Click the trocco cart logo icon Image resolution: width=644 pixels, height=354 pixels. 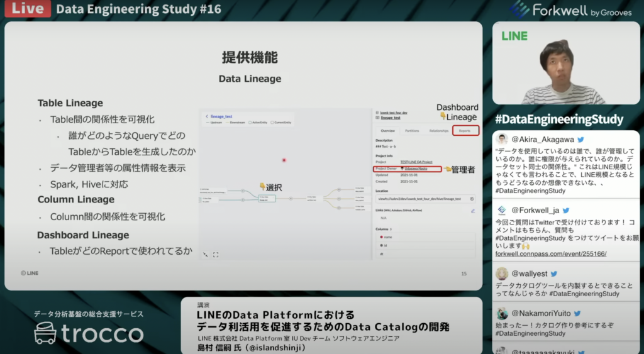(x=47, y=333)
